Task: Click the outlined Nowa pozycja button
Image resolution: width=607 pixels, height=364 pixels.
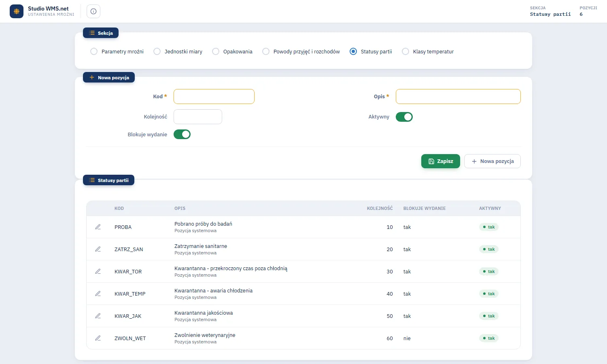Action: pos(492,161)
